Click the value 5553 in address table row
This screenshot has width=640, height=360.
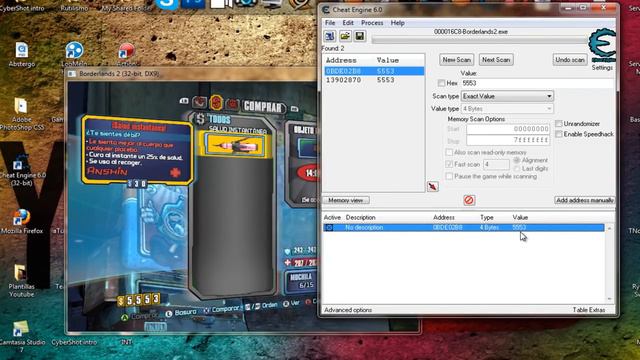[x=519, y=228]
